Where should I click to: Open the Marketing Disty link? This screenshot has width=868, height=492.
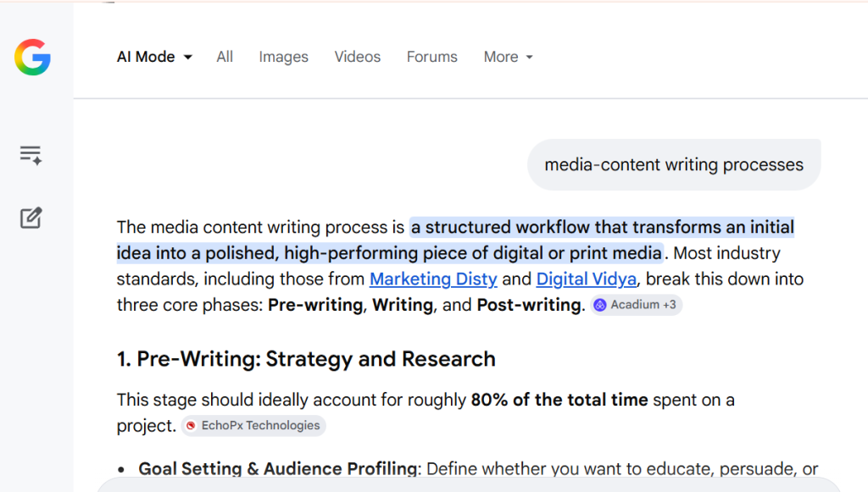pos(433,279)
